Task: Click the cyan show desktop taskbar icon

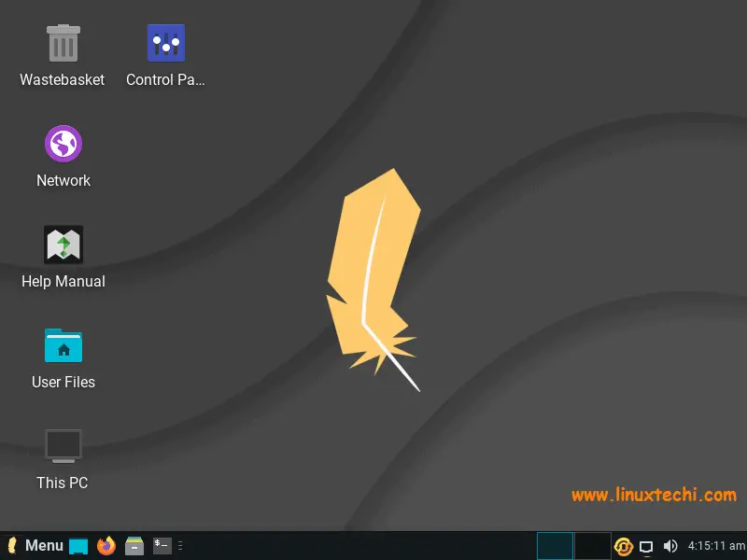Action: pos(78,546)
